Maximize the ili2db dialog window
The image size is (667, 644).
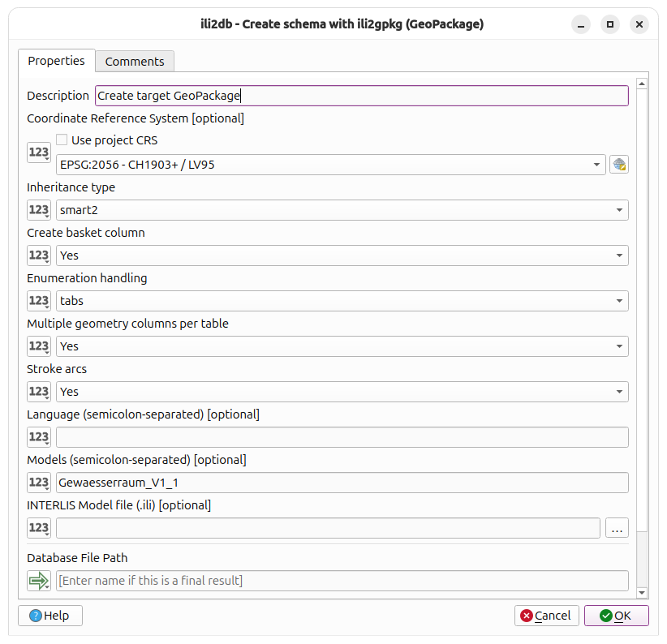pyautogui.click(x=610, y=24)
